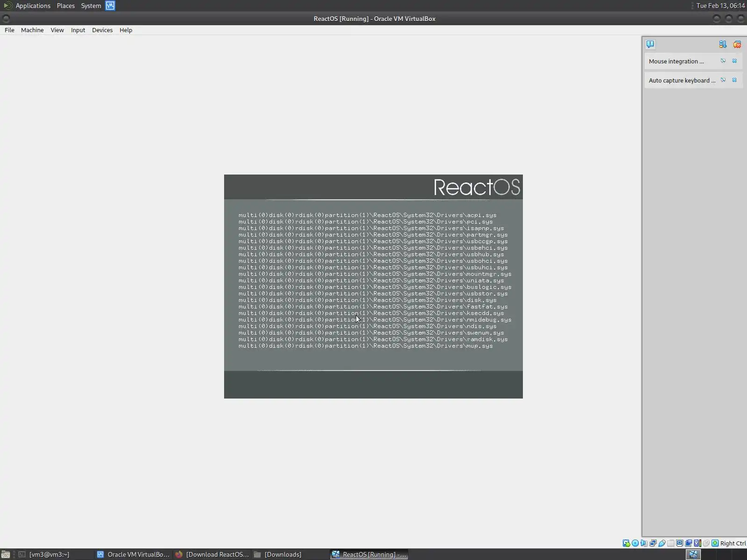
Task: Dismiss the Mouse integration notification
Action: pos(734,61)
